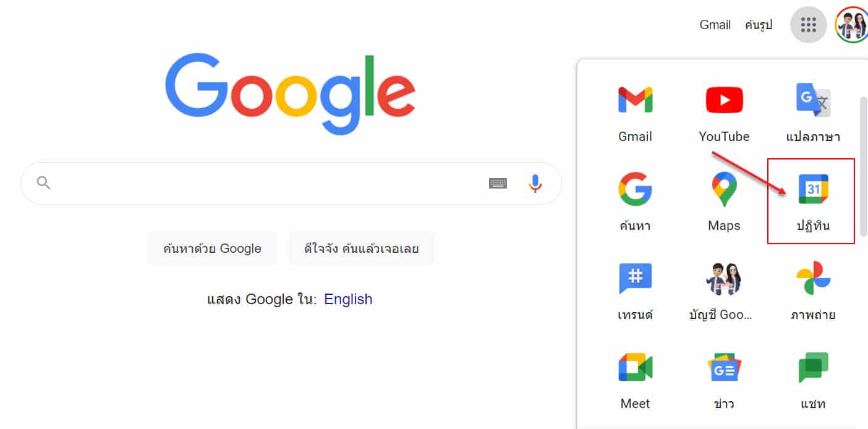Show the on-screen keyboard input tool
This screenshot has height=429, width=868.
498,183
